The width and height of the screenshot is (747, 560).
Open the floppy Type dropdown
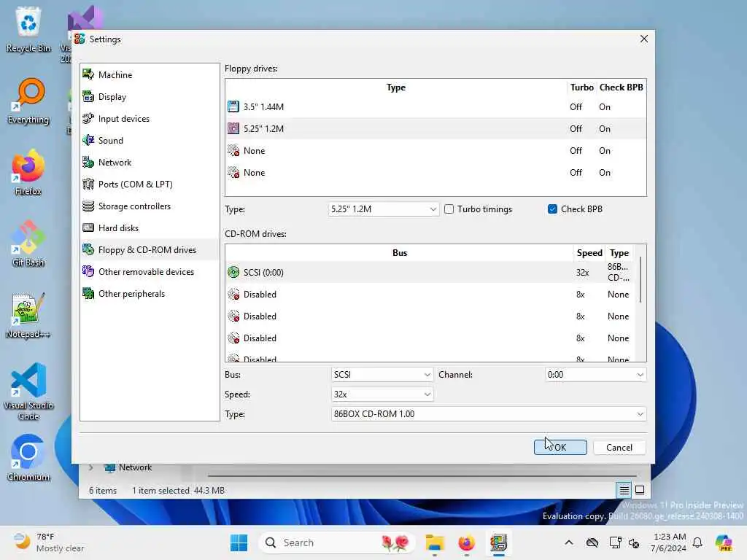pos(383,209)
